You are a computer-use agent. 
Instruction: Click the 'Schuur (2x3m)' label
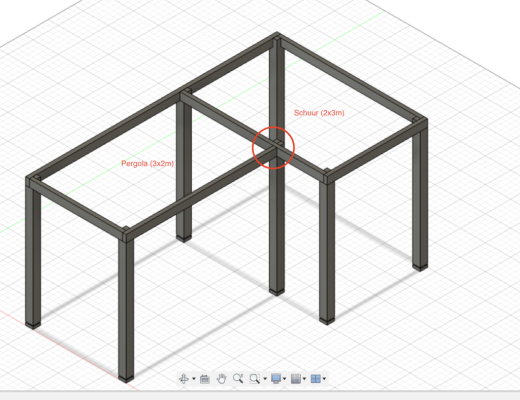(319, 113)
